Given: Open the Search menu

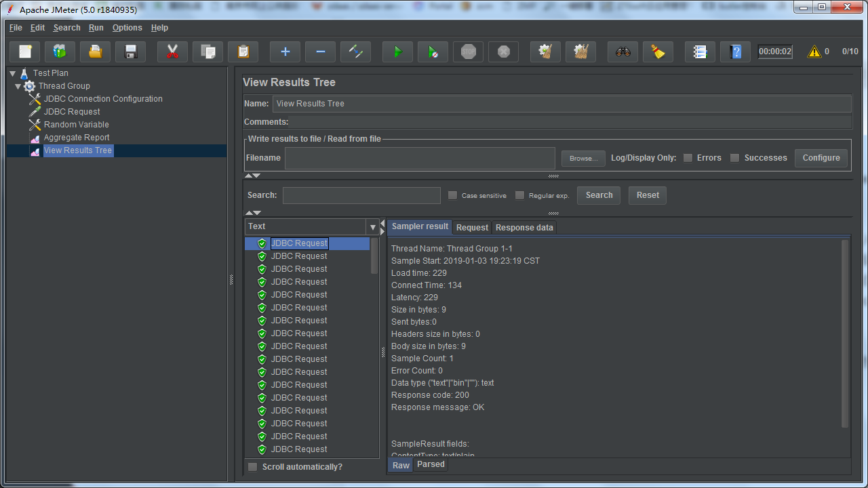Looking at the screenshot, I should 66,28.
